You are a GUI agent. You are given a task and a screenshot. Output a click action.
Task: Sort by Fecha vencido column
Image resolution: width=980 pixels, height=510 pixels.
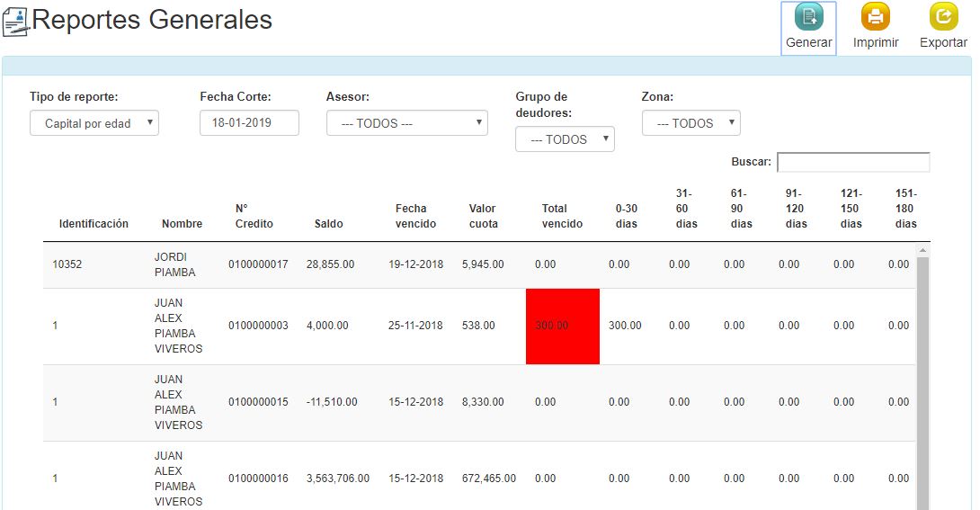[415, 216]
